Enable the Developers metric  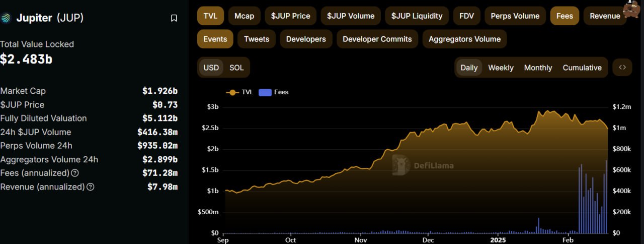point(306,39)
